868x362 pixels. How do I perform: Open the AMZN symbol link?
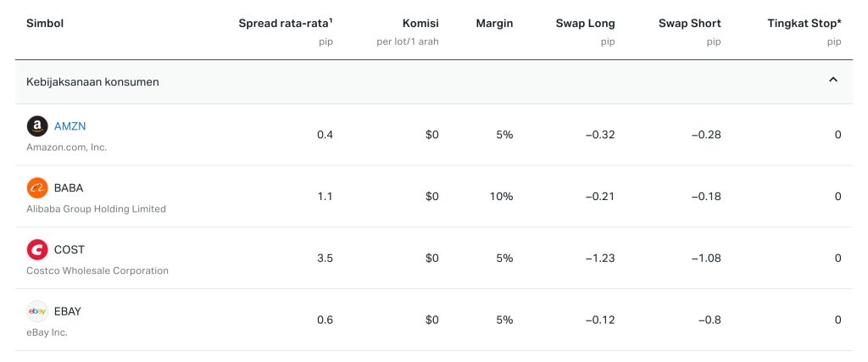pos(70,126)
